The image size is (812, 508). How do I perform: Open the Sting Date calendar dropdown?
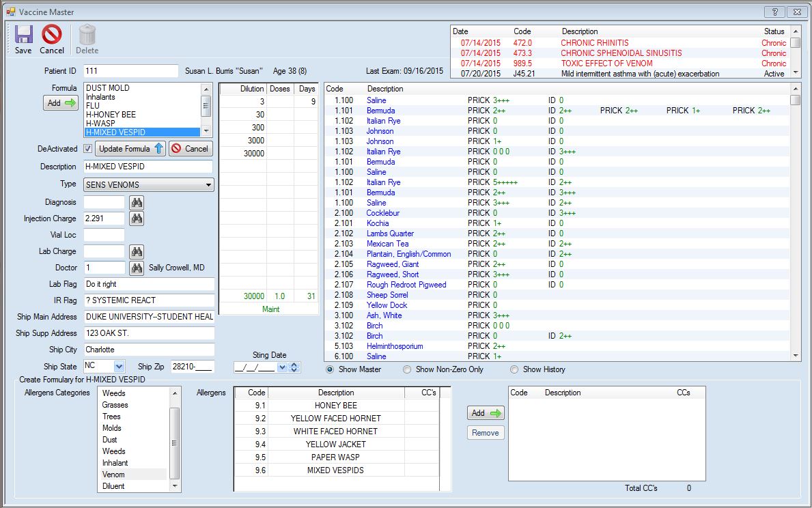(282, 367)
